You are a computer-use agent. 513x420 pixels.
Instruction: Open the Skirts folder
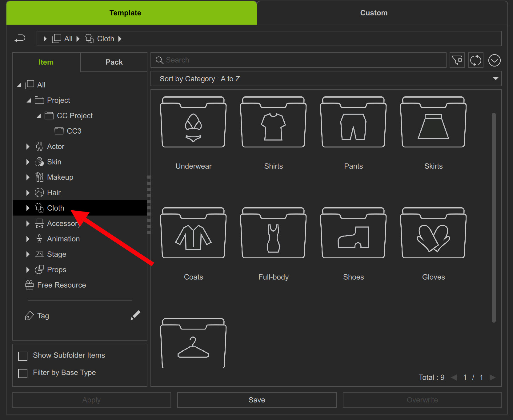433,122
